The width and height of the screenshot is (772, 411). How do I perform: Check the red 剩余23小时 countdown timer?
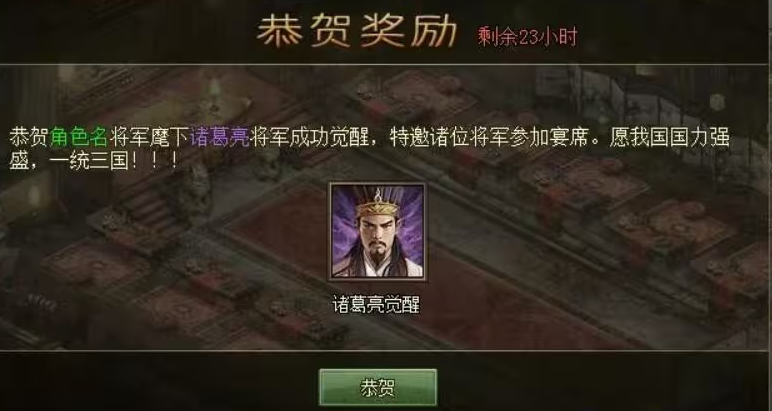click(x=527, y=36)
